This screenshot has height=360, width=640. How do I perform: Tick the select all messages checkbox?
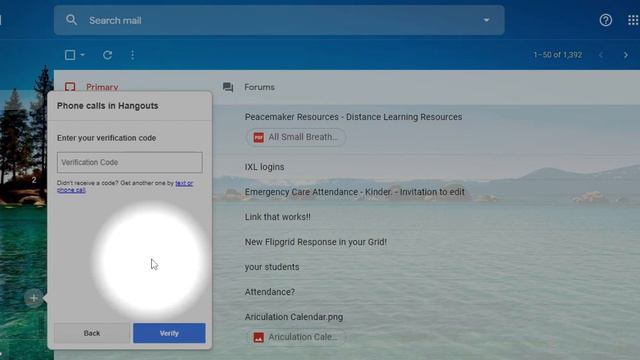(70, 55)
